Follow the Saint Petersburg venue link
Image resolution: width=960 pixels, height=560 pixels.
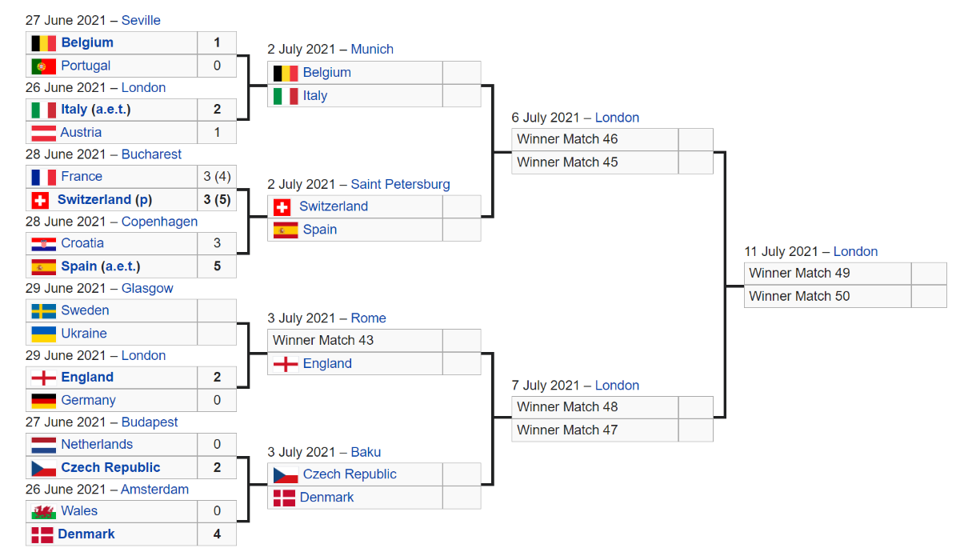[400, 184]
